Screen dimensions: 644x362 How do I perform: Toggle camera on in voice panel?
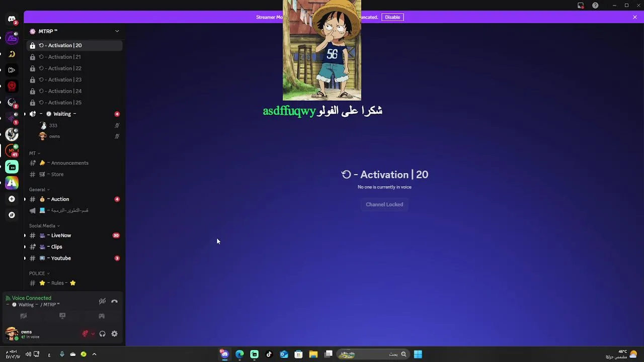click(23, 316)
